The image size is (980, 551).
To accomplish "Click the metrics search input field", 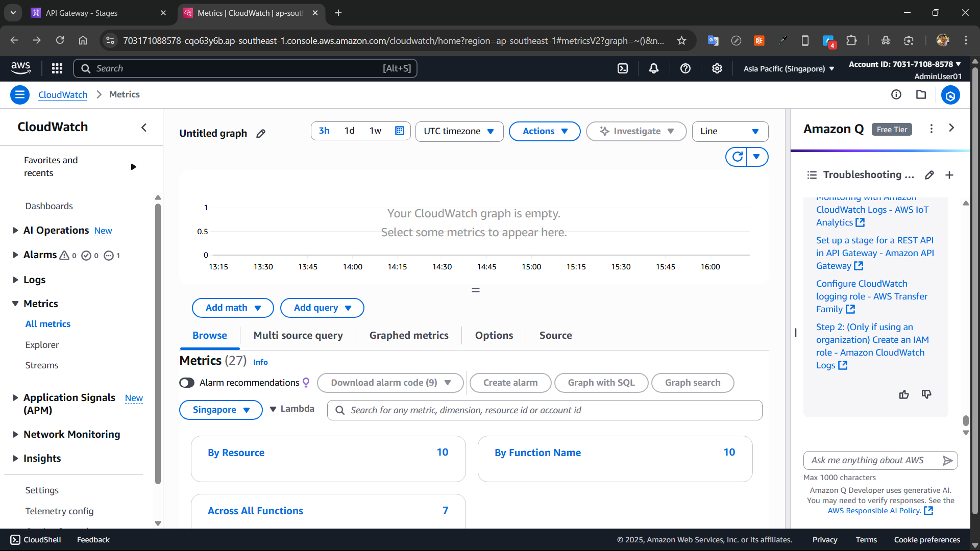I will pyautogui.click(x=545, y=410).
